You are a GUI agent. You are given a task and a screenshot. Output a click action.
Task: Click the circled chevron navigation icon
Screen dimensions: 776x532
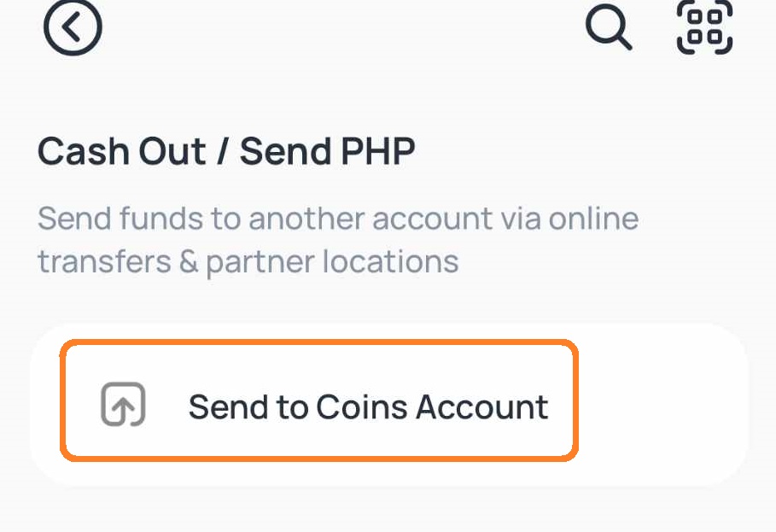pyautogui.click(x=73, y=26)
